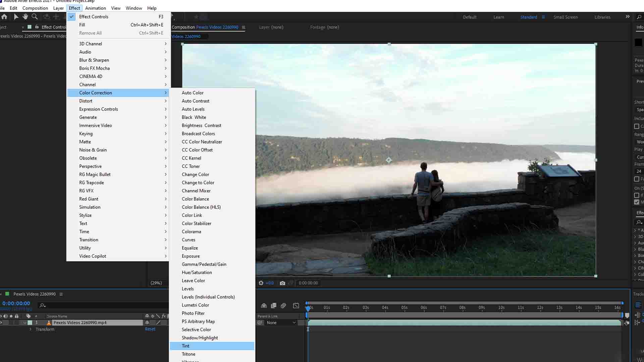
Task: Click the VLC cone file icon on layer
Action: pyautogui.click(x=49, y=323)
